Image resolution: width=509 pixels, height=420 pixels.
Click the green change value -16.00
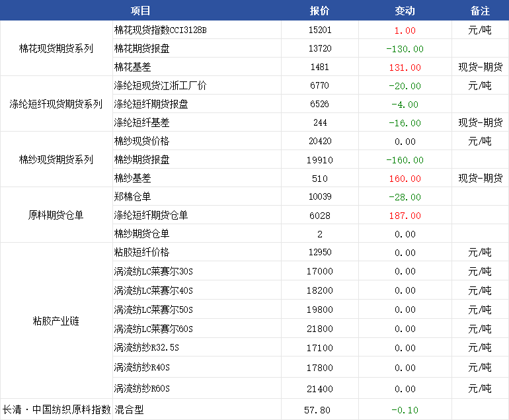click(x=405, y=123)
